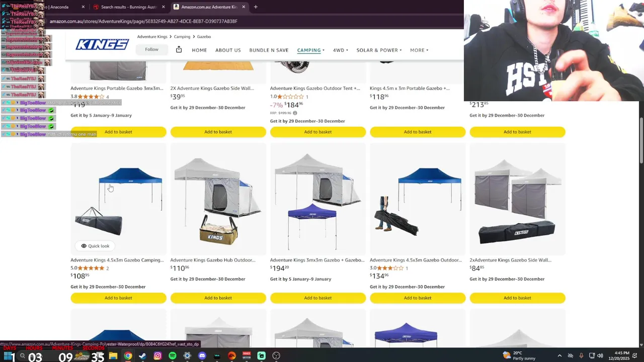Add the $134.96 4.5x3m Gazebo Outdoor to basket
Screen dimensions: 644x362
[x=418, y=298]
